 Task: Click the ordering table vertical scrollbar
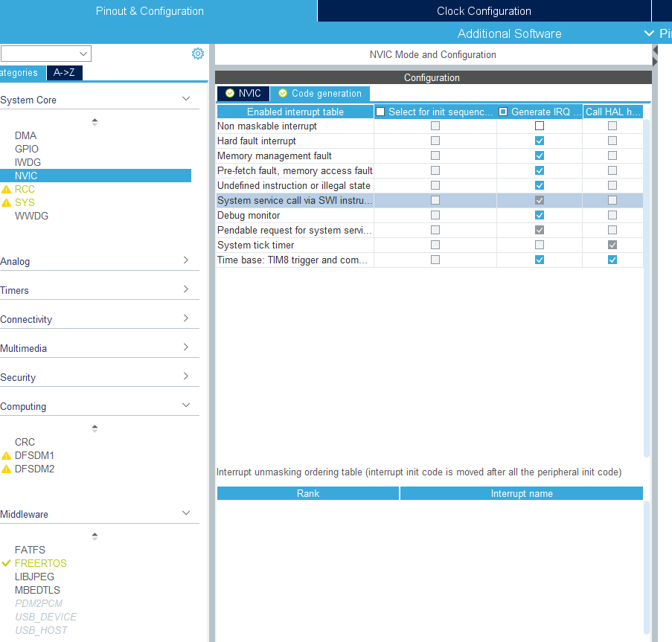[647, 568]
